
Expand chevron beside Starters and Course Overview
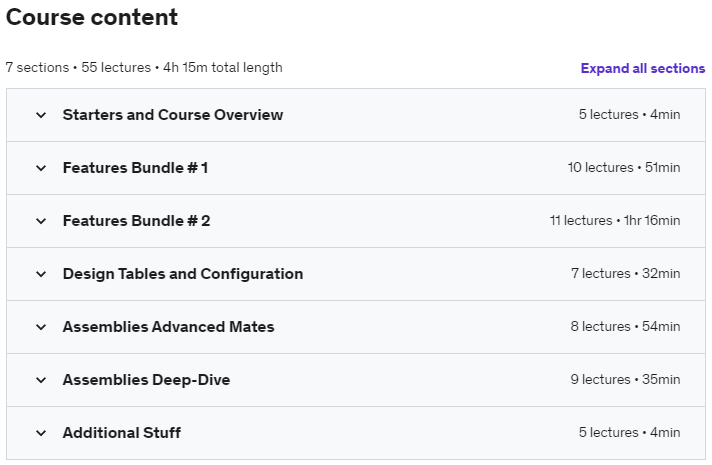(x=41, y=115)
